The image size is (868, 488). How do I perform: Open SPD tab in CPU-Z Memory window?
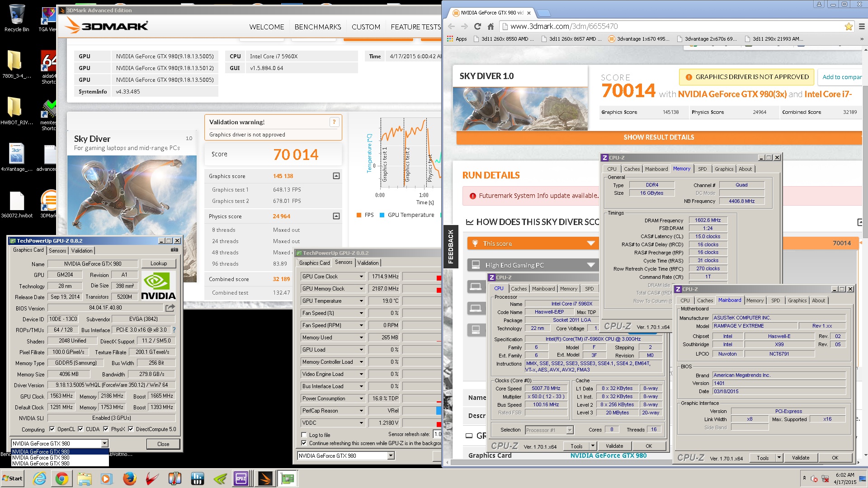tap(702, 169)
